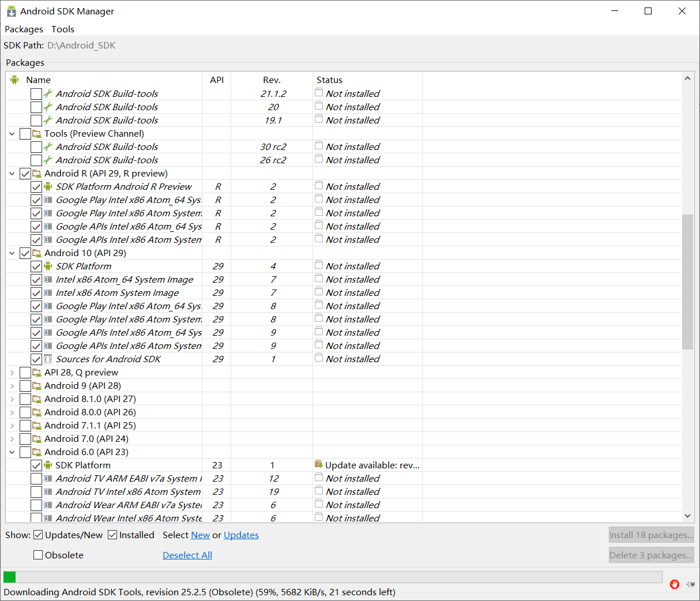Click sources icon of Sources for Android SDK
Screen dimensions: 700x601
click(x=48, y=359)
